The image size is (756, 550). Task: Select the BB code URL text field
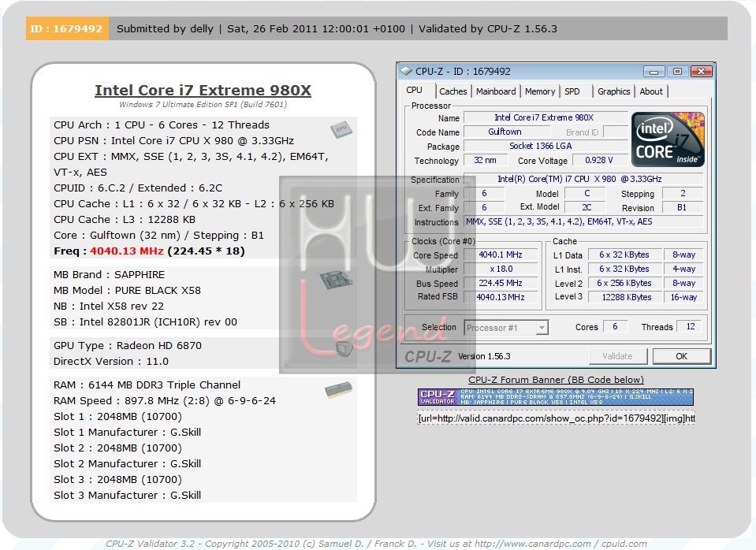tap(556, 418)
